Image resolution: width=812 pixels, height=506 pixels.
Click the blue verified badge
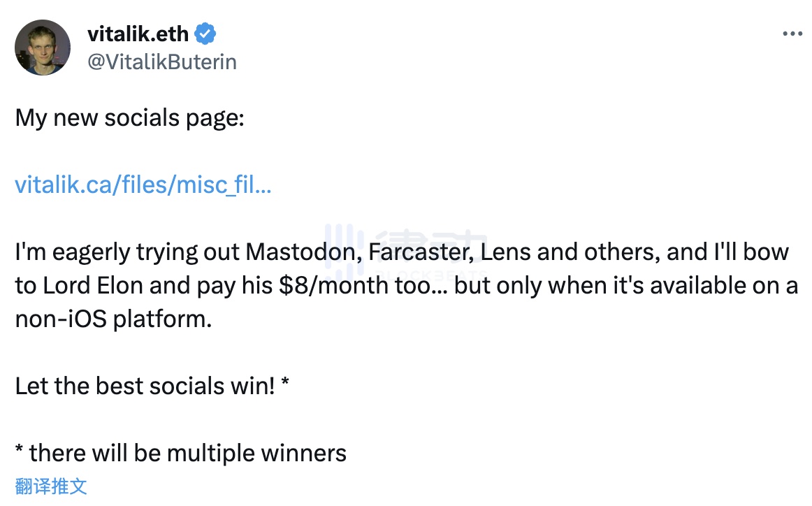pos(205,34)
